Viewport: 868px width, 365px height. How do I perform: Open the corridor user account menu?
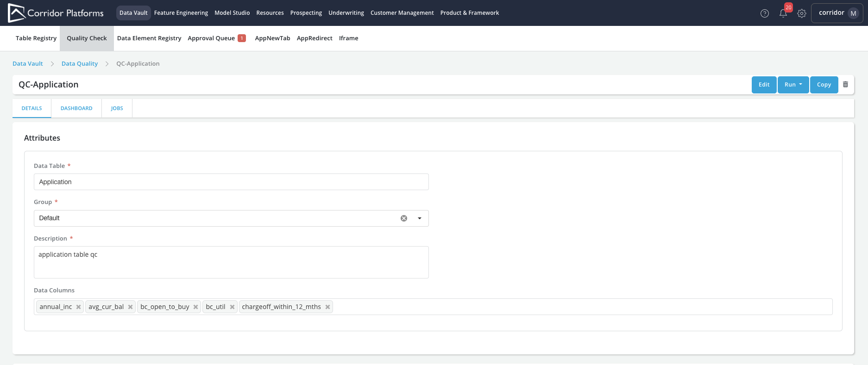click(x=837, y=13)
